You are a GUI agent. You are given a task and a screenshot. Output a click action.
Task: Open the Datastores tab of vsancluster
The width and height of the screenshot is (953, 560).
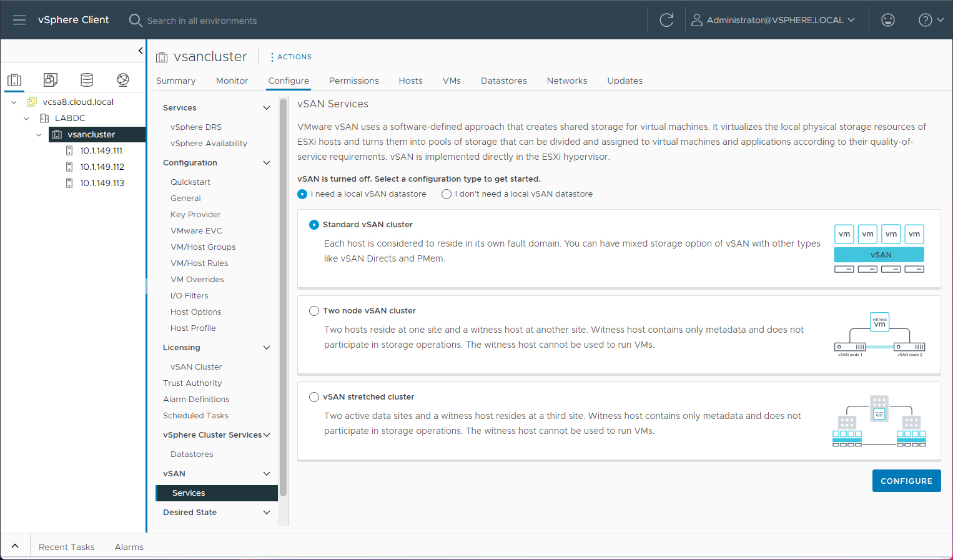[x=503, y=81]
